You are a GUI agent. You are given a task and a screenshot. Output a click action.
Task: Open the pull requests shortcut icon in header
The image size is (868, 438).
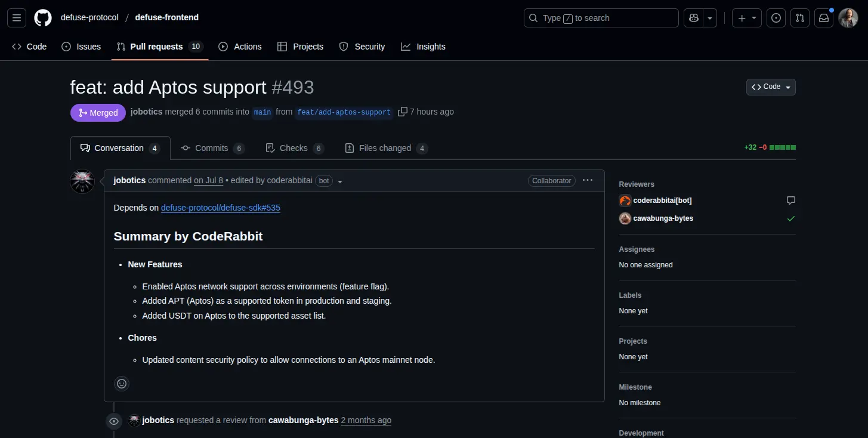pyautogui.click(x=800, y=18)
